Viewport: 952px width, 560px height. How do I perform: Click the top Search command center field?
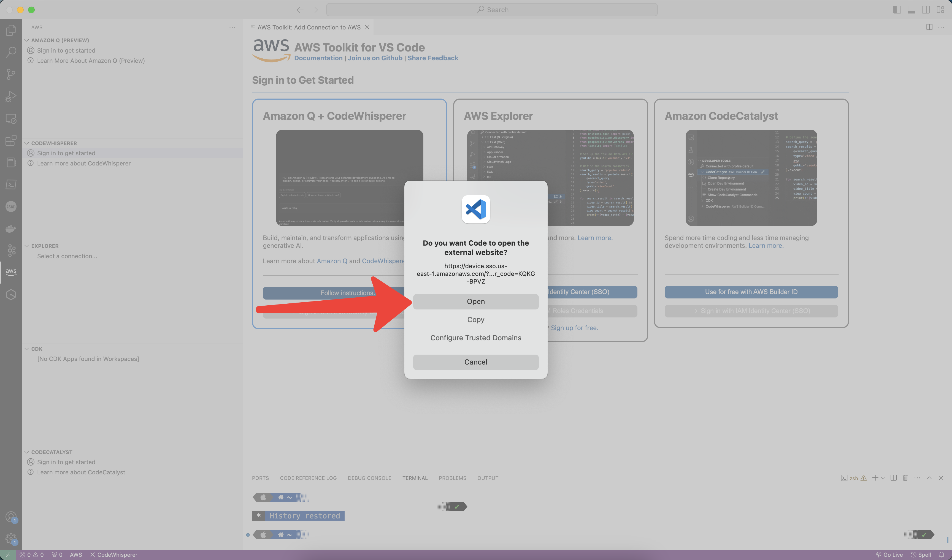(491, 10)
